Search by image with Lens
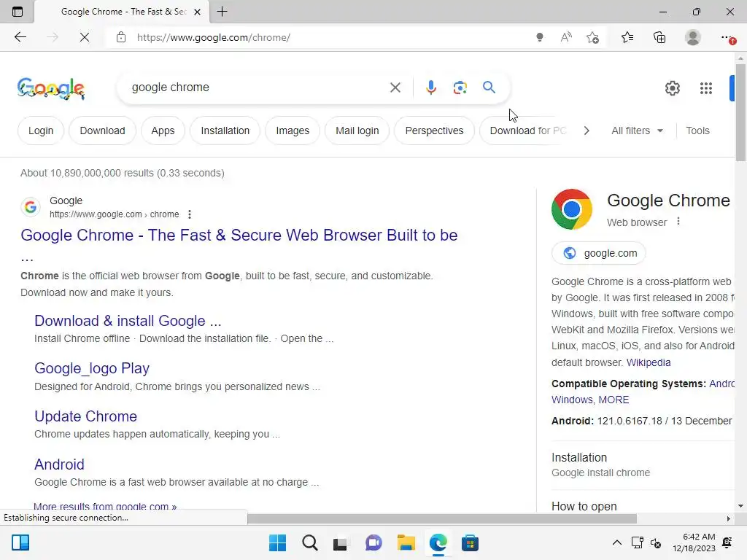Viewport: 747px width, 560px height. [460, 87]
